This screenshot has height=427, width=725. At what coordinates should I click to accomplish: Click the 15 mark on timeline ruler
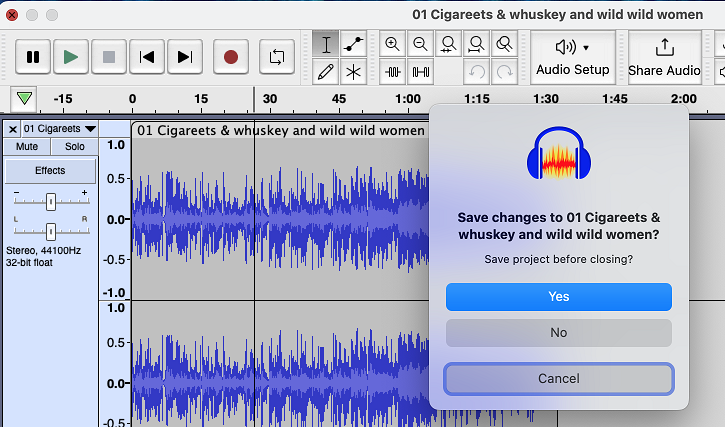[x=201, y=99]
